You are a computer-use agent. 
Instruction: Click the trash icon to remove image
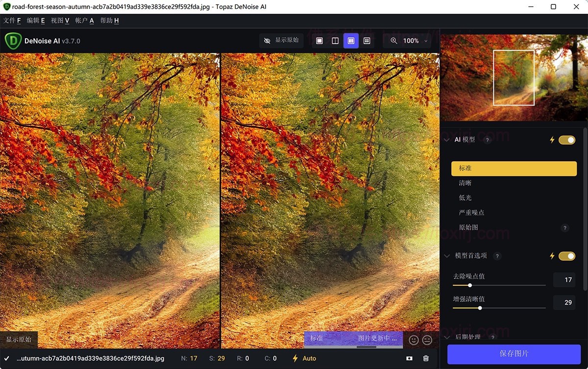coord(426,359)
